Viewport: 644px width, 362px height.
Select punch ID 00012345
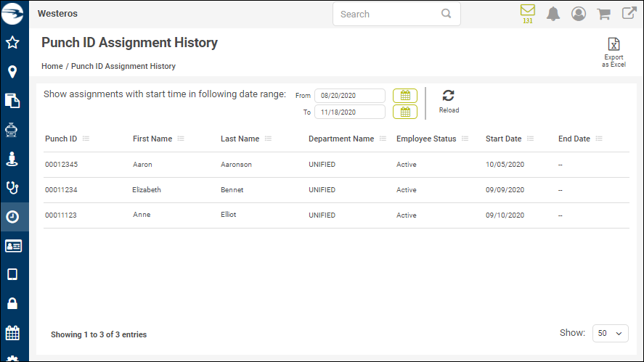(x=61, y=165)
